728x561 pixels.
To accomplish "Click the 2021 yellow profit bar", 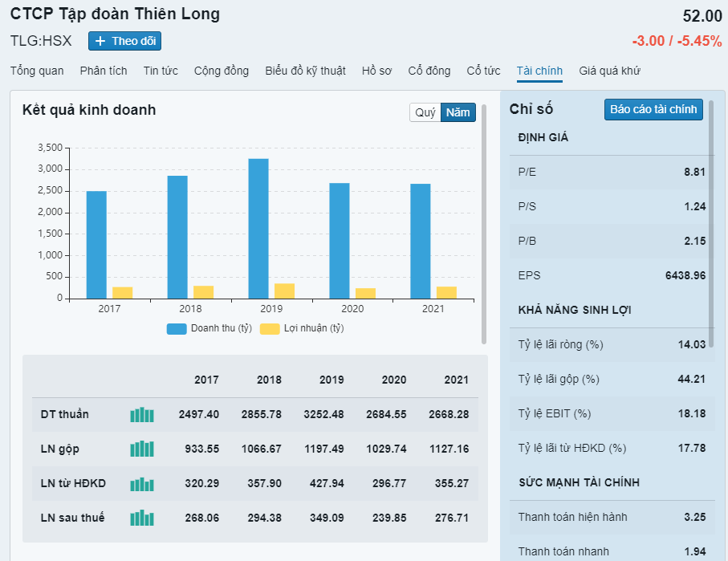I will click(x=446, y=293).
